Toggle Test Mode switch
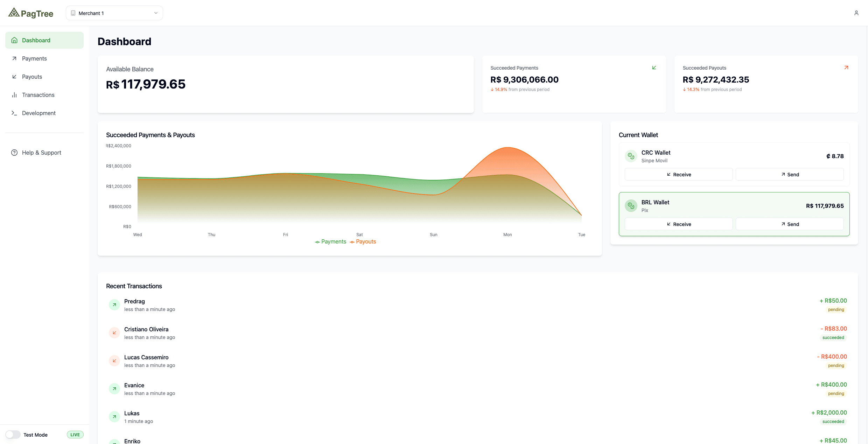The image size is (868, 444). [x=13, y=434]
